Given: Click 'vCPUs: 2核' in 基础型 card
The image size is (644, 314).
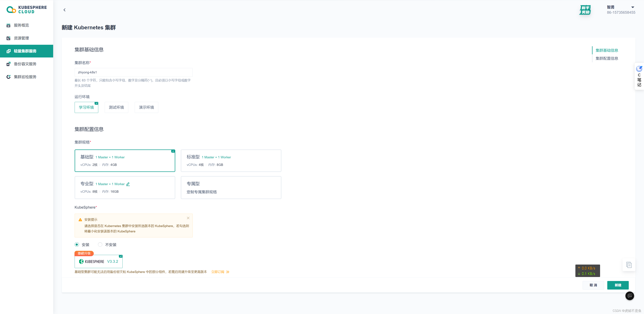Looking at the screenshot, I should tap(89, 165).
